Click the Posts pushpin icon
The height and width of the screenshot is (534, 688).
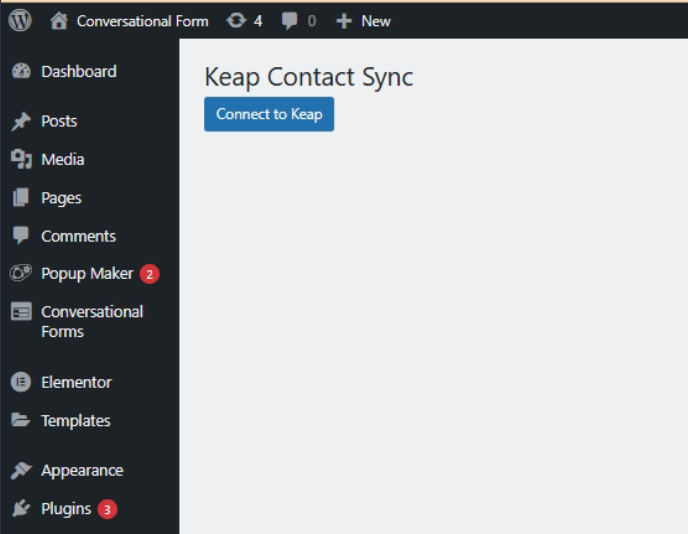pyautogui.click(x=21, y=121)
